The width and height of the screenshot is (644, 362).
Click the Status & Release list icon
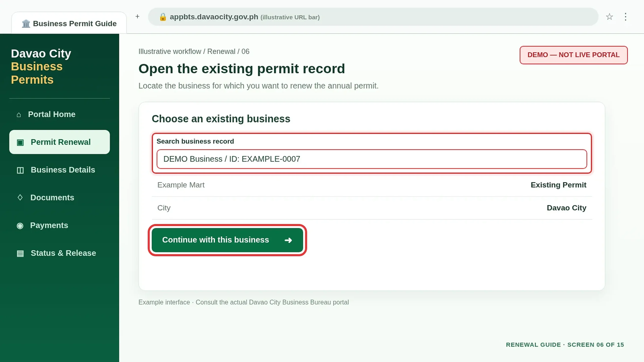20,253
